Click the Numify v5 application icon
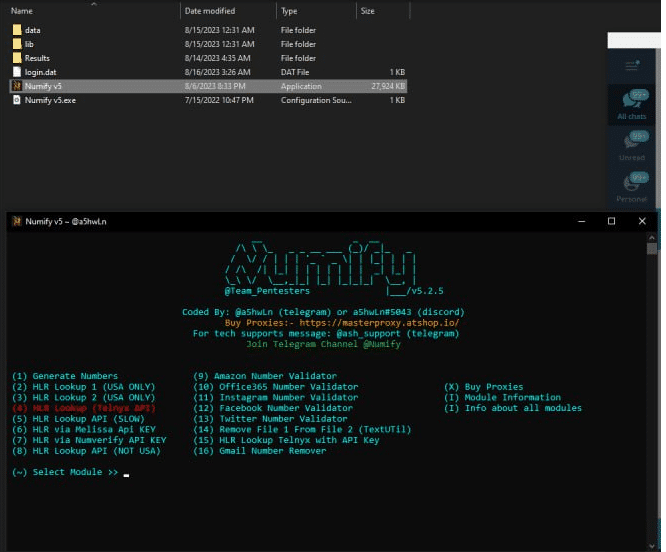 tap(17, 86)
